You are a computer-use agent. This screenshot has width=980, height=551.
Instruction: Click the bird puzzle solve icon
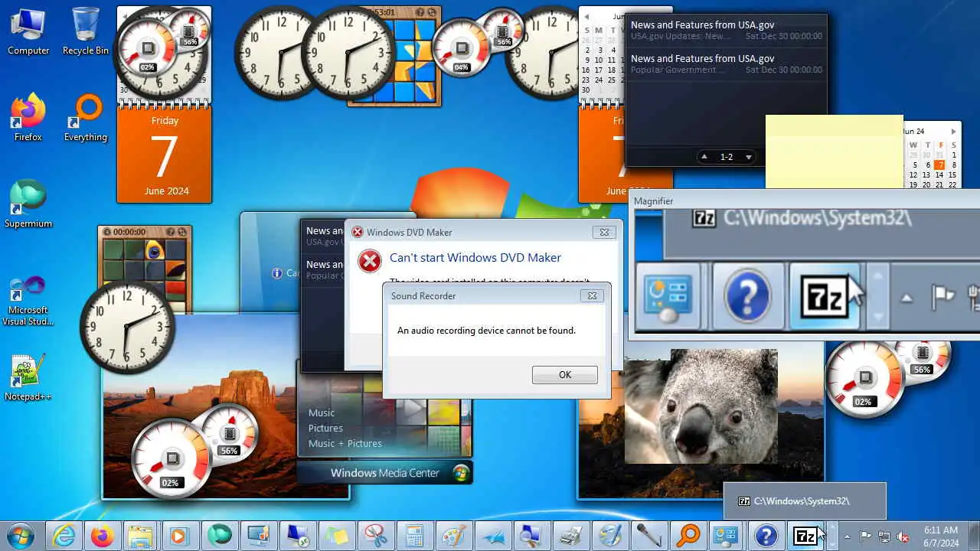click(181, 231)
